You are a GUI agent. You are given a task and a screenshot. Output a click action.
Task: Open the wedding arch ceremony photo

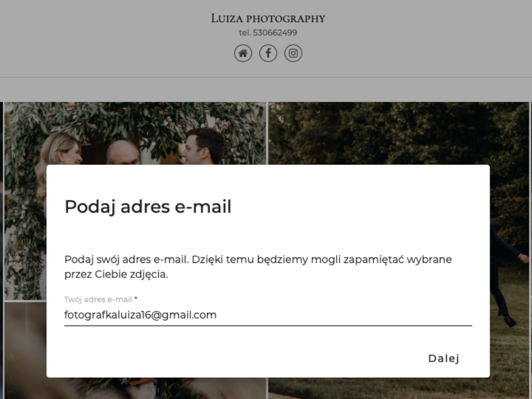(135, 133)
